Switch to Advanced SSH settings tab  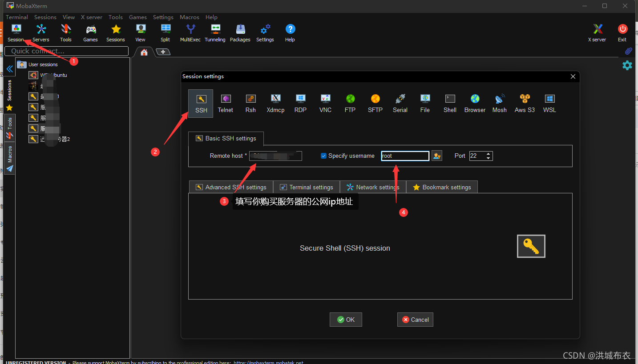coord(231,187)
